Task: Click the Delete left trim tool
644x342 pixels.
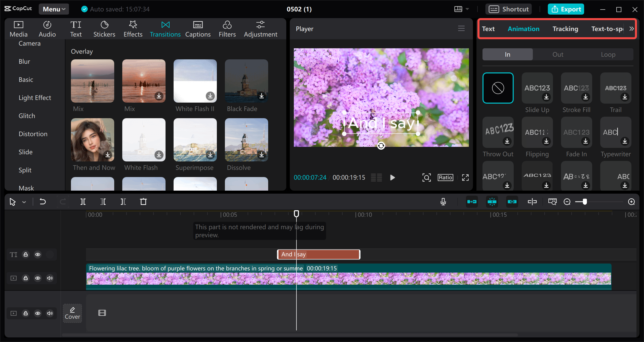Action: pyautogui.click(x=103, y=202)
